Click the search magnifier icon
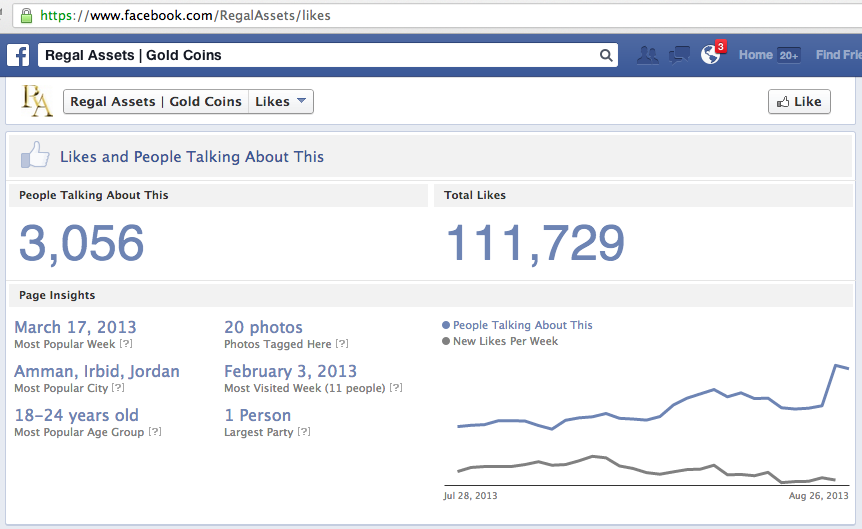Screen dimensions: 862x529 [x=606, y=56]
